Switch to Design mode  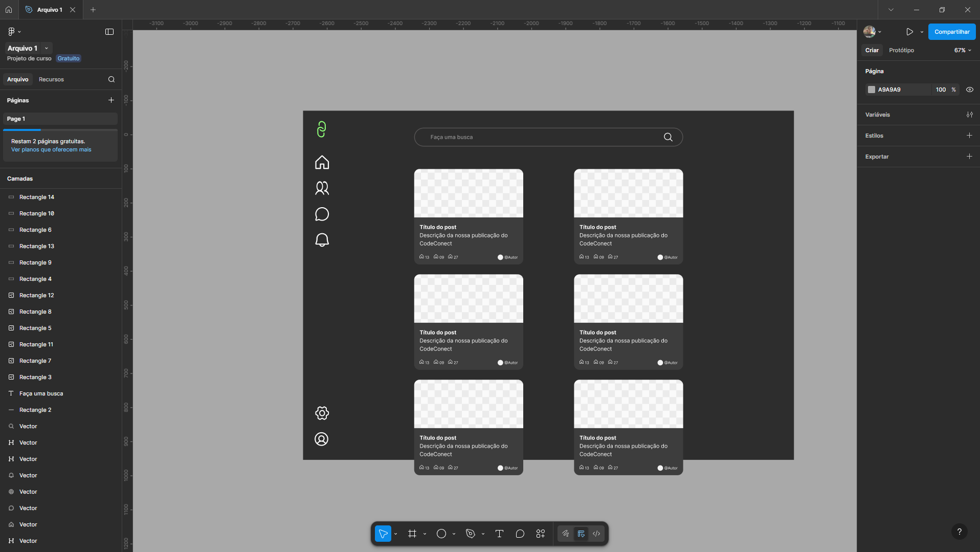[x=581, y=534]
